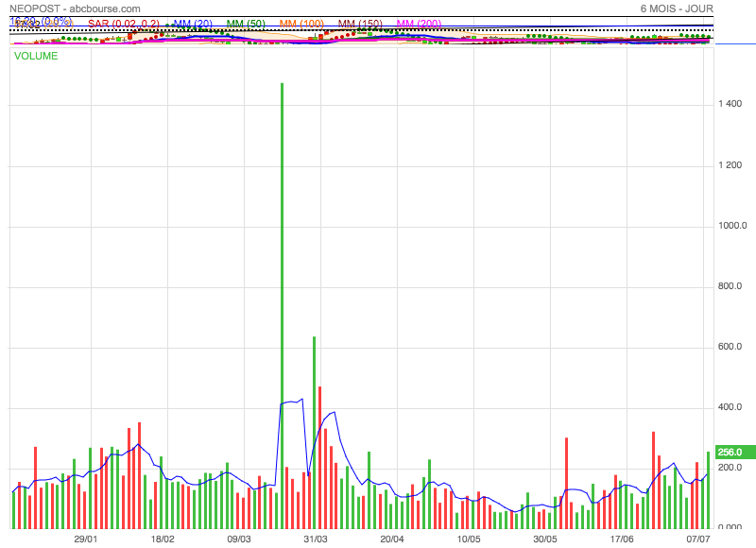
Task: Click the 31/03 date label on x-axis
Action: pyautogui.click(x=315, y=539)
